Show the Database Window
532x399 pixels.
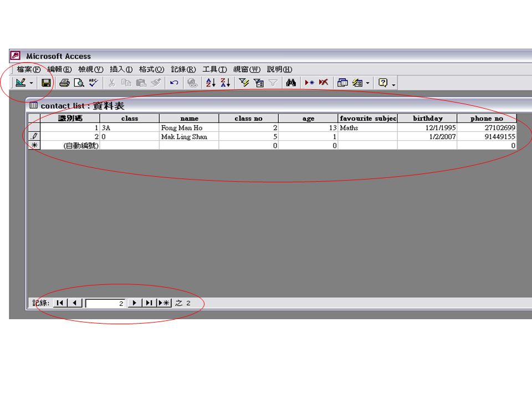(x=342, y=83)
